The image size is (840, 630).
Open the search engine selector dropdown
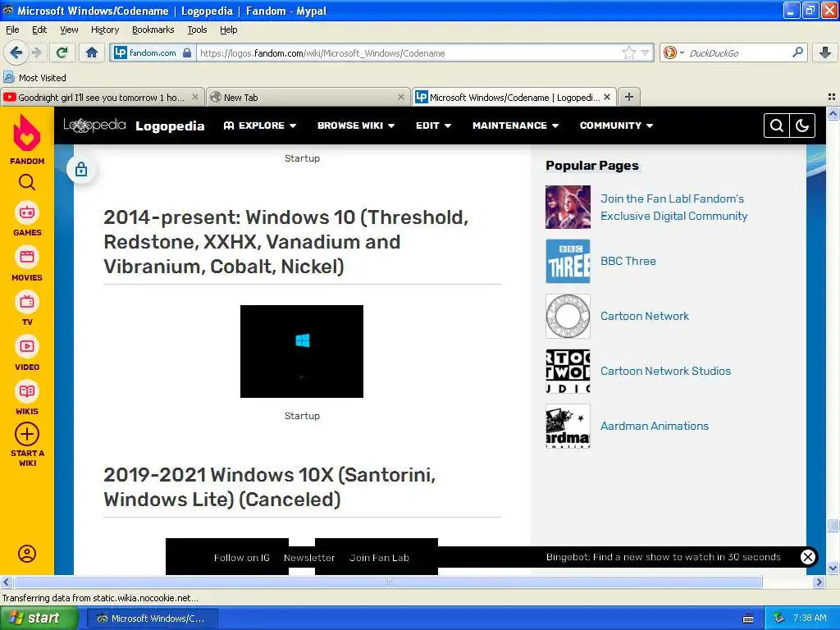pos(674,52)
